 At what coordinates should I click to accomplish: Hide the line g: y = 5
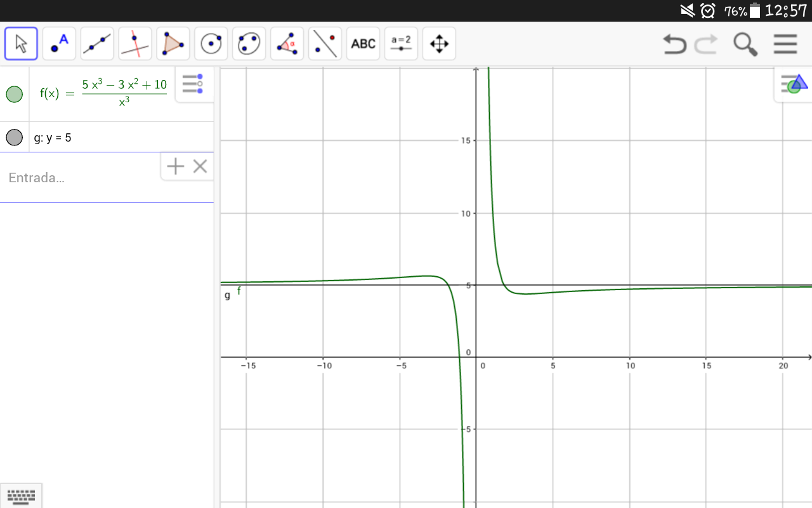point(14,137)
